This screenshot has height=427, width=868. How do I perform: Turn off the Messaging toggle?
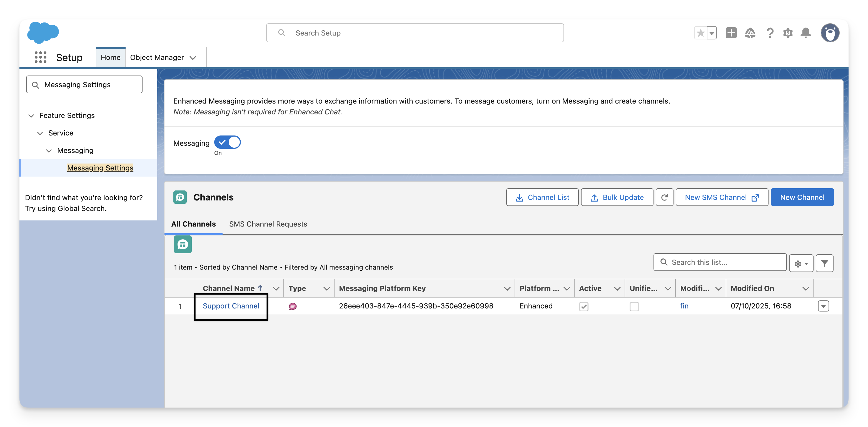[x=228, y=142]
